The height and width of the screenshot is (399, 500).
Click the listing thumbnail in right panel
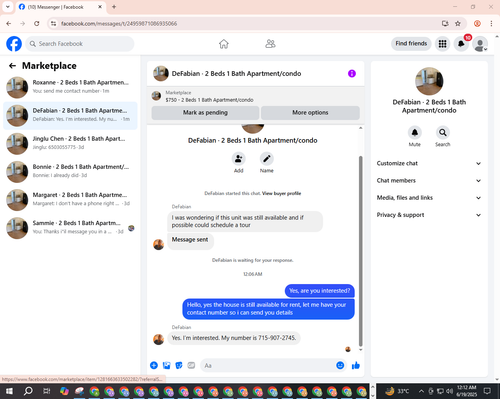(429, 81)
